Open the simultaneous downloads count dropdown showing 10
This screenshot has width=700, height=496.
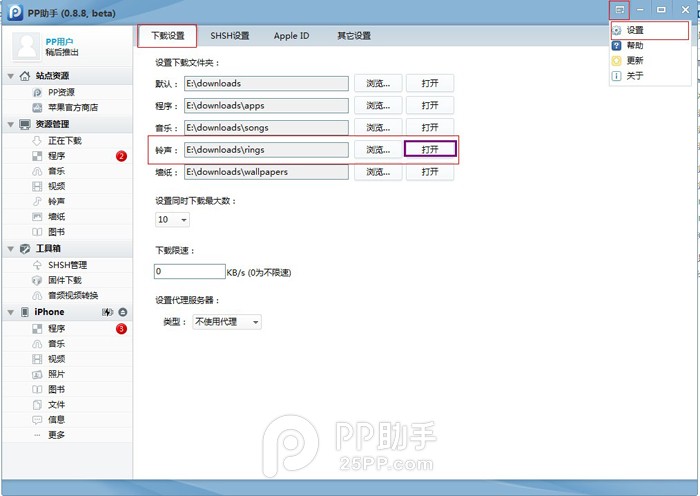click(172, 220)
